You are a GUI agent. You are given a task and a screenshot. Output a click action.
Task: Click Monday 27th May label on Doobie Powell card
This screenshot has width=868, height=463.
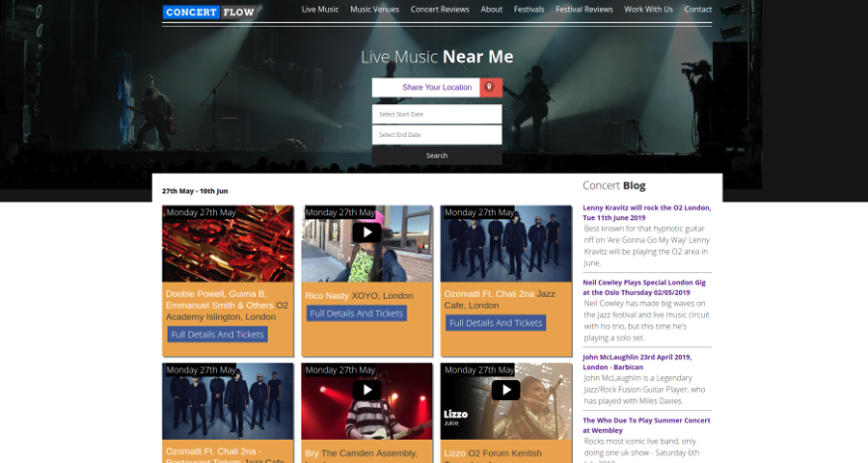point(201,212)
